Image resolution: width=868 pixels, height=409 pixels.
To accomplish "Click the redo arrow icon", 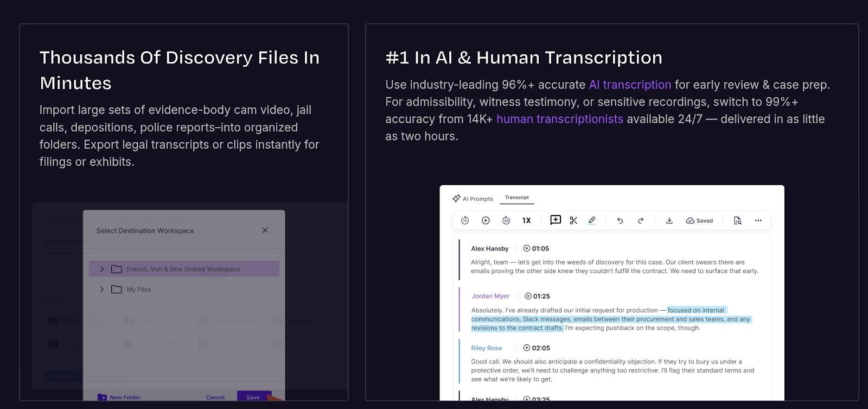I will point(641,221).
